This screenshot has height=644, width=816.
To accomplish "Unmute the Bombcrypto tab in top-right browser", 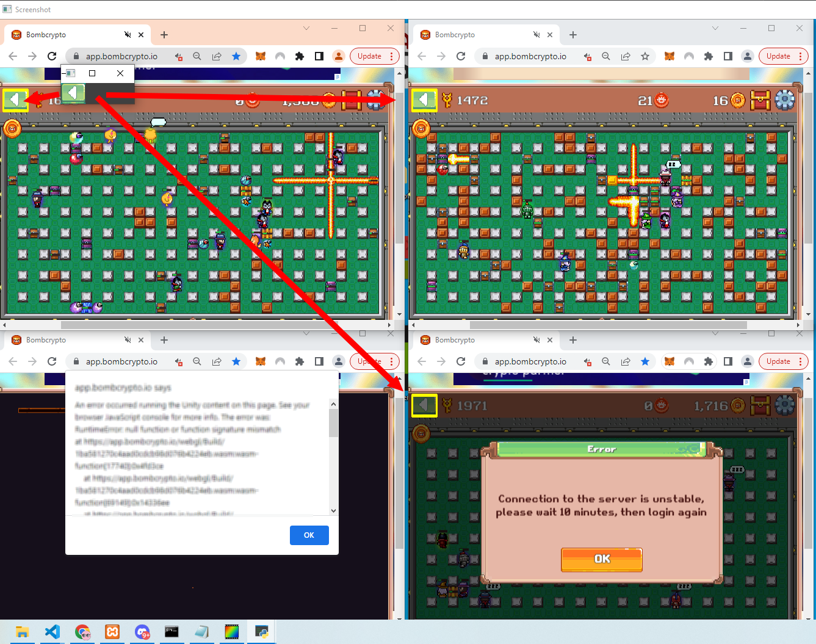I will point(536,35).
